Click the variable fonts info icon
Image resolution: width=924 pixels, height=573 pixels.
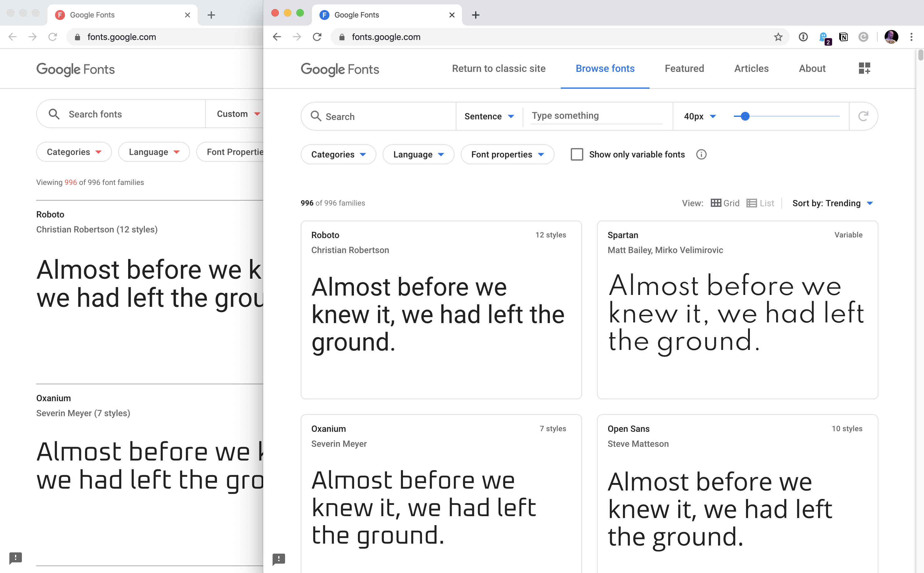click(x=701, y=154)
